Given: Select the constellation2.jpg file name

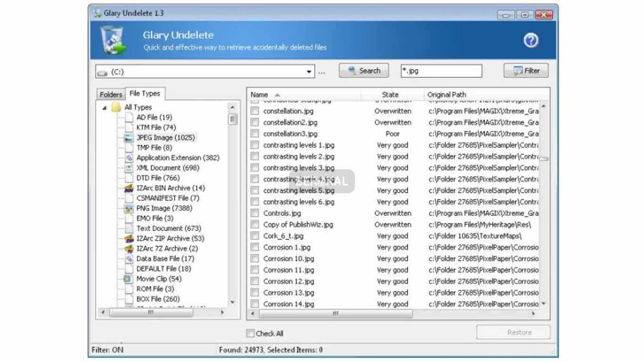Looking at the screenshot, I should click(x=290, y=122).
